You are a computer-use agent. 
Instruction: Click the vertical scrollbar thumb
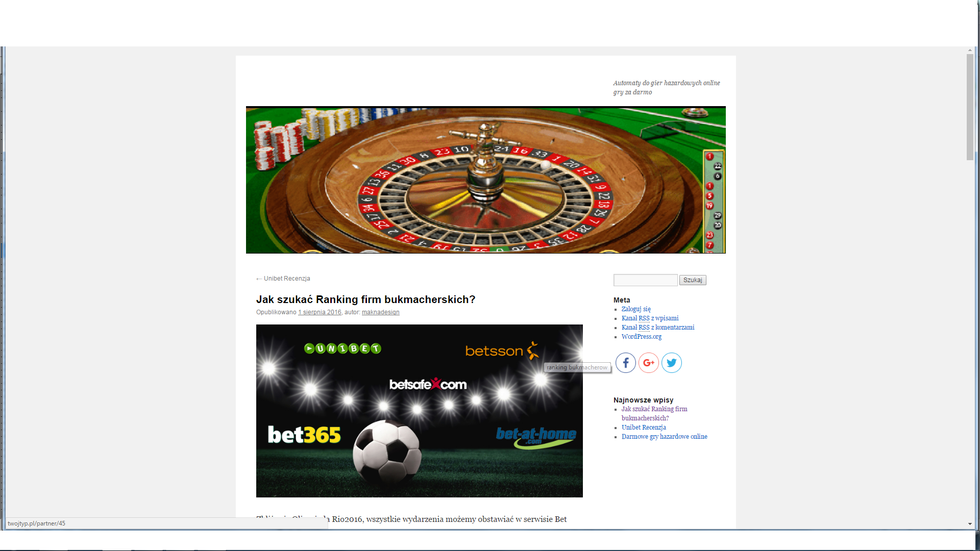point(970,107)
